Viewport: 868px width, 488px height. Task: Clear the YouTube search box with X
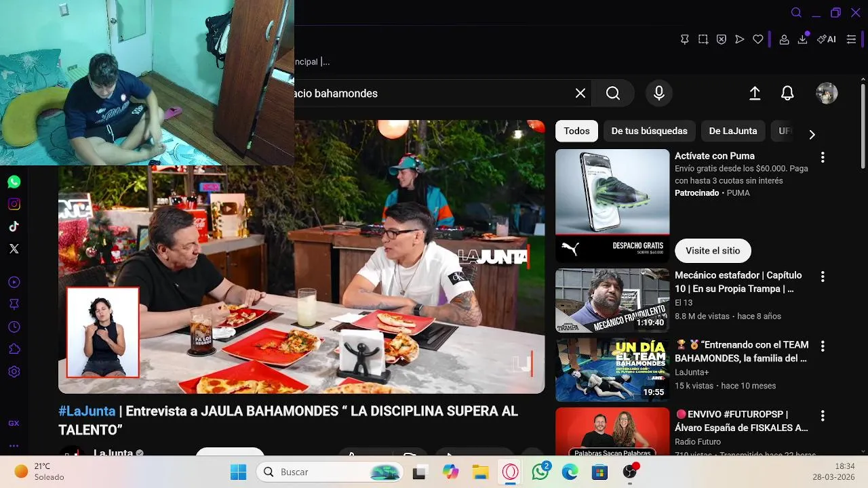tap(580, 94)
